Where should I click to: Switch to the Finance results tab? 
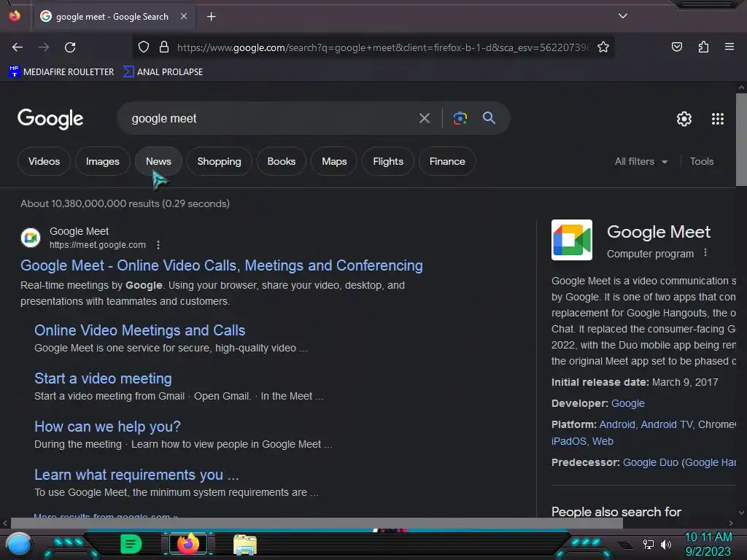coord(447,161)
